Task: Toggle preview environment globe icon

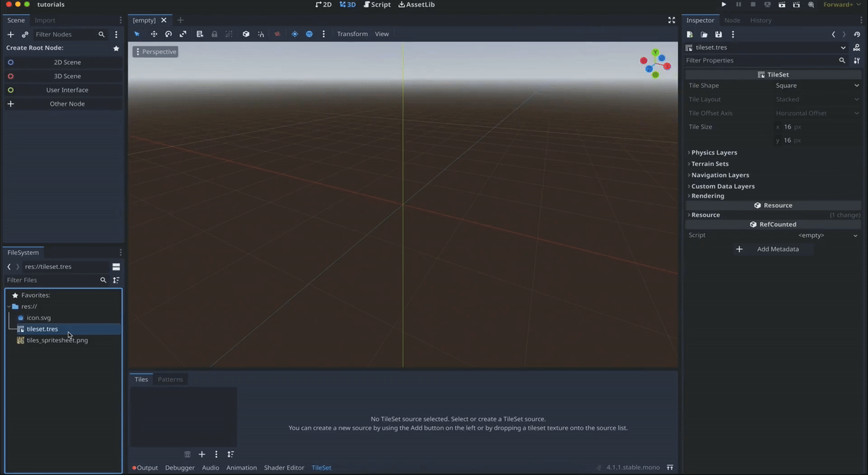Action: [309, 34]
